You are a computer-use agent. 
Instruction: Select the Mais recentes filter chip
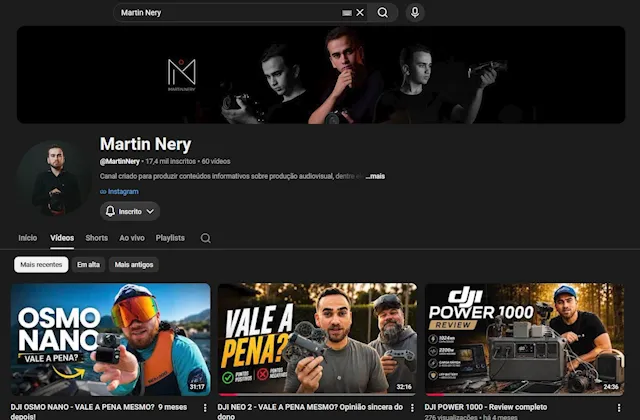[x=41, y=264]
